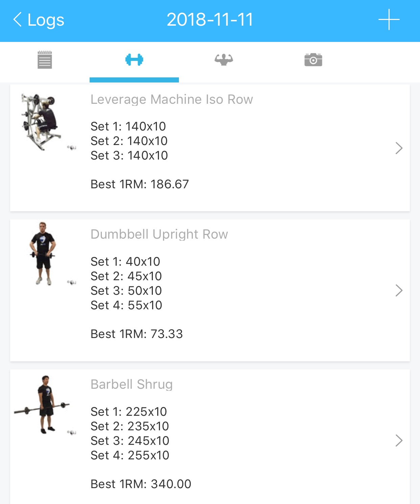Viewport: 420px width, 504px height.
Task: Click small icon under Iso Row thumbnail
Action: point(71,147)
